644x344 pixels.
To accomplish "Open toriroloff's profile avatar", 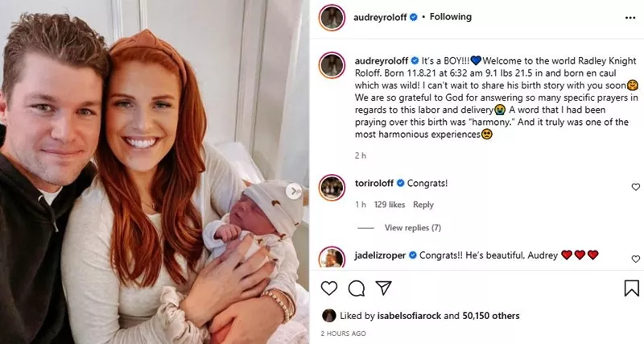I will pyautogui.click(x=332, y=188).
